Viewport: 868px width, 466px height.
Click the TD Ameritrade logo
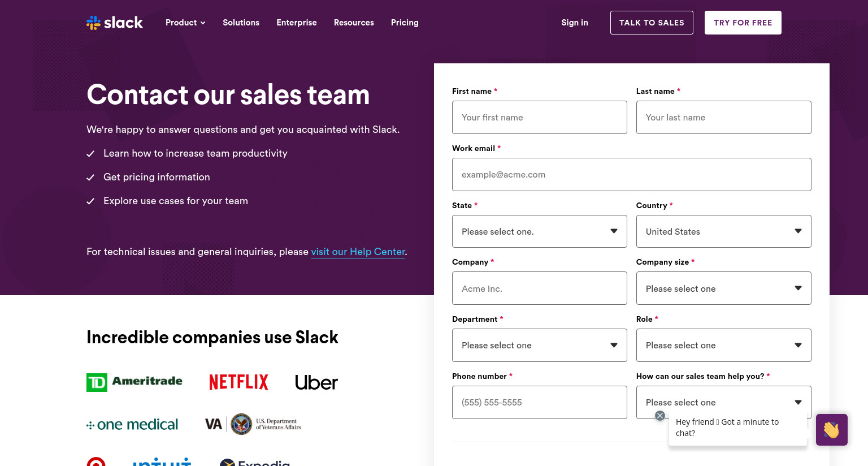point(134,382)
